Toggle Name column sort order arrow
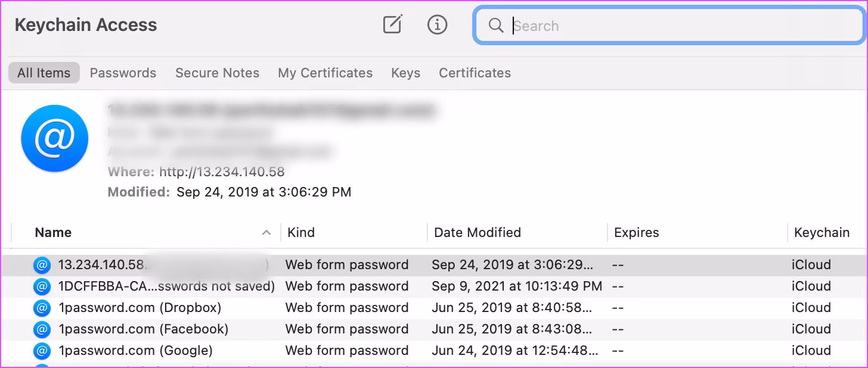The height and width of the screenshot is (368, 868). point(266,233)
